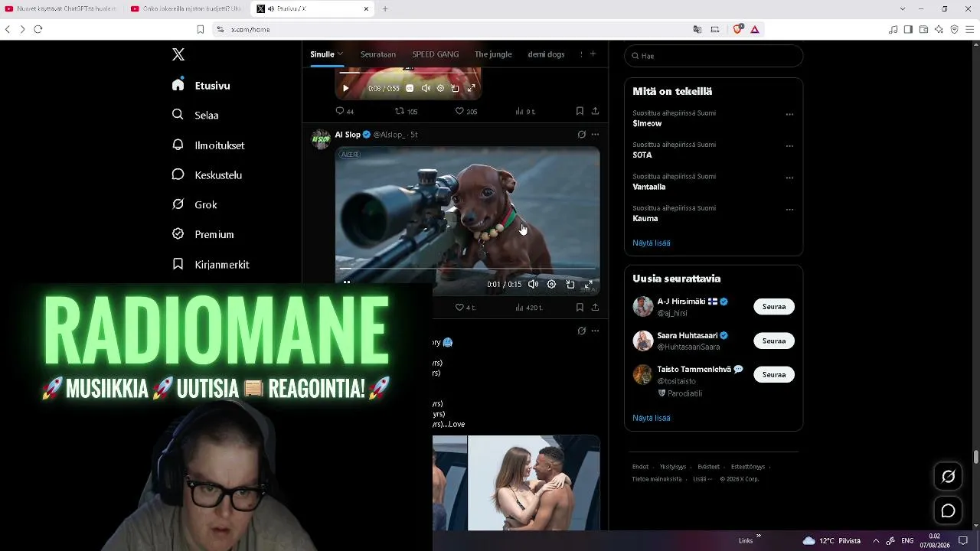Repost the post with 105 reposts
The width and height of the screenshot is (980, 551).
pyautogui.click(x=406, y=111)
